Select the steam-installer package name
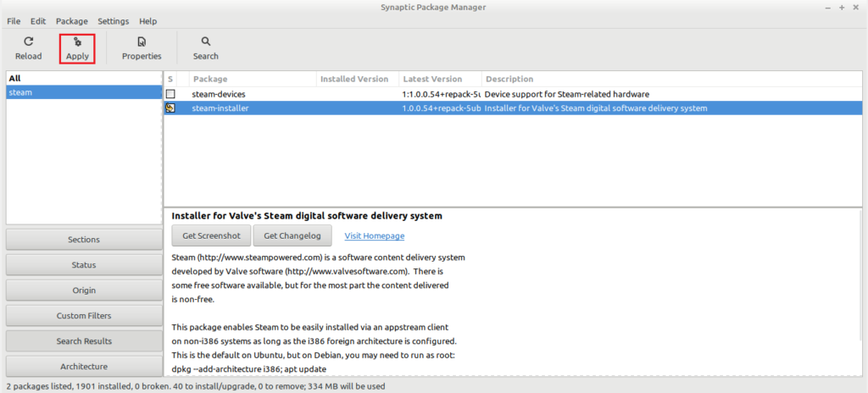The image size is (868, 393). (220, 108)
